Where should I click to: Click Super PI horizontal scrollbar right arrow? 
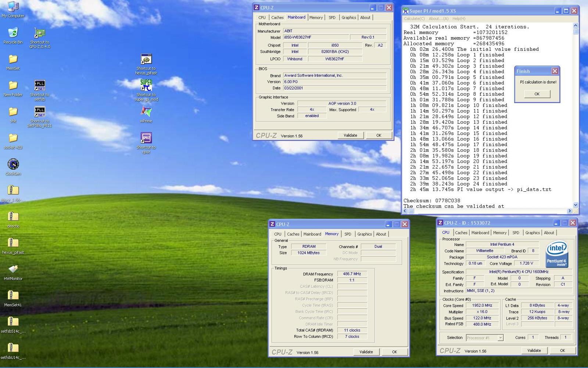[570, 211]
